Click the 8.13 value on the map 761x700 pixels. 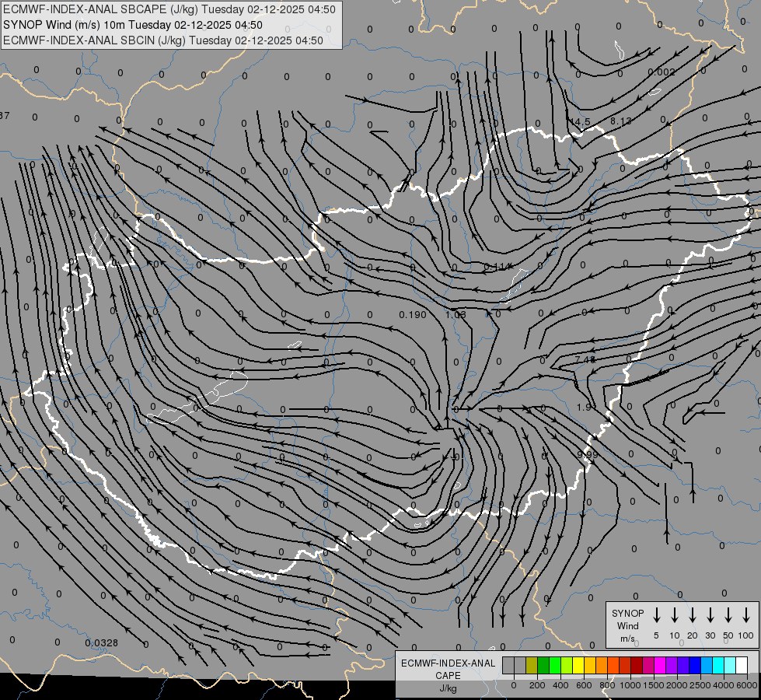click(621, 121)
